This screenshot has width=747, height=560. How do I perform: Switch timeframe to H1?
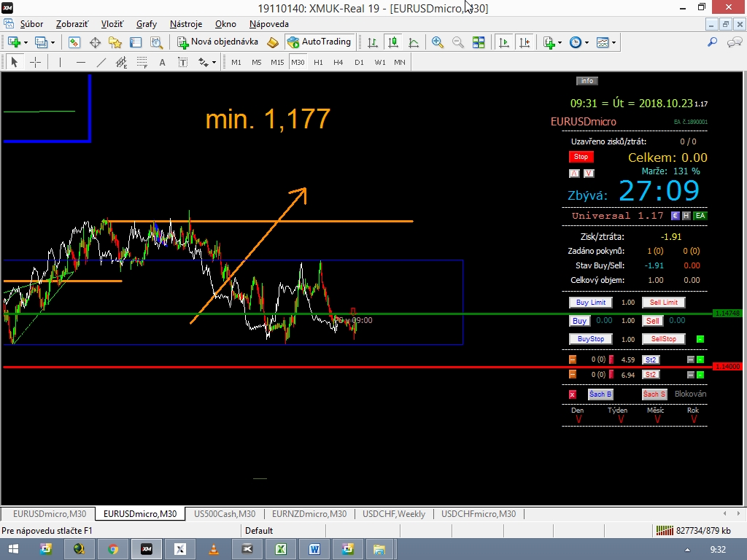tap(318, 62)
